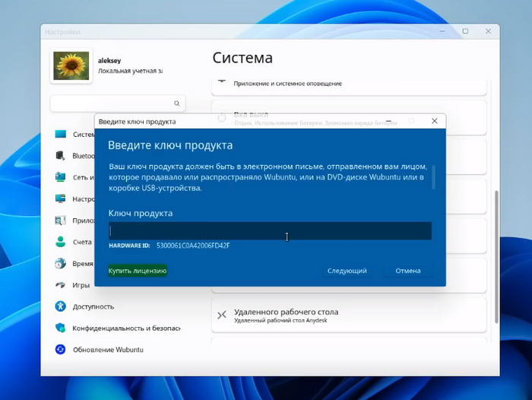This screenshot has width=532, height=400.
Task: Click the dialog description text scrollbar
Action: pyautogui.click(x=434, y=176)
